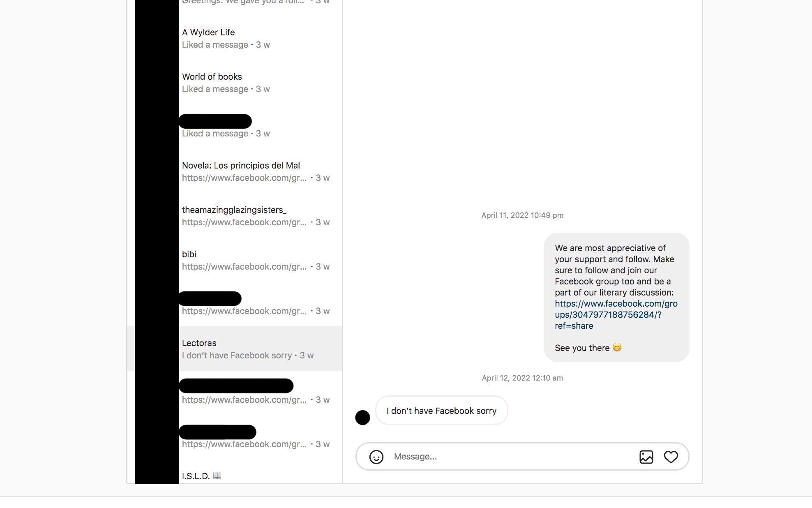The image size is (812, 508).
Task: Click the sender's blacked-out profile avatar
Action: [362, 417]
